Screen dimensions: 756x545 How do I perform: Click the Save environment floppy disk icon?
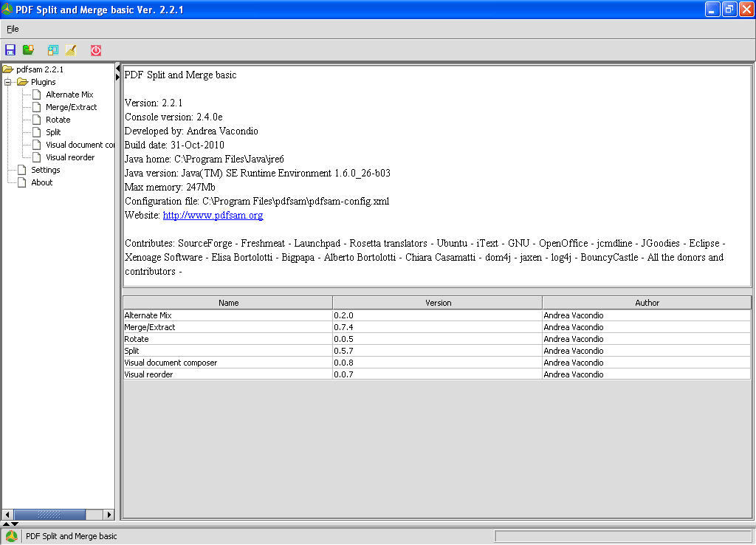tap(10, 50)
